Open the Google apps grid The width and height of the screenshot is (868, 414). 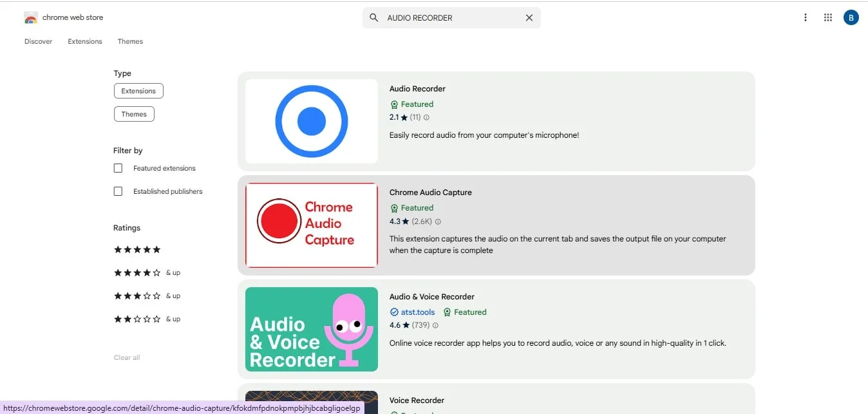point(828,18)
